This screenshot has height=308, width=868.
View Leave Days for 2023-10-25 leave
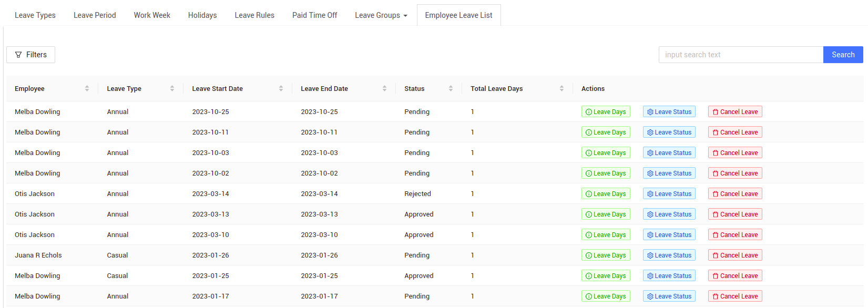(606, 112)
